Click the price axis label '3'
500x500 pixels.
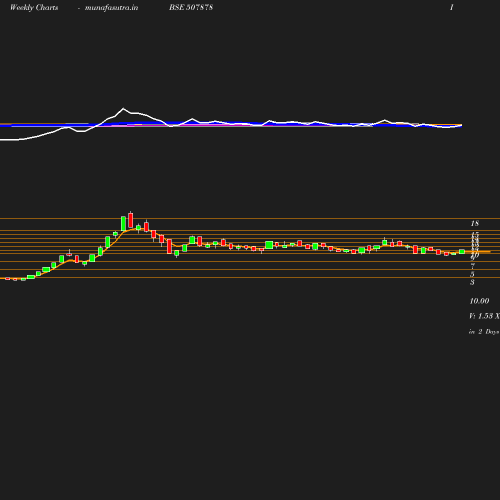click(x=472, y=282)
